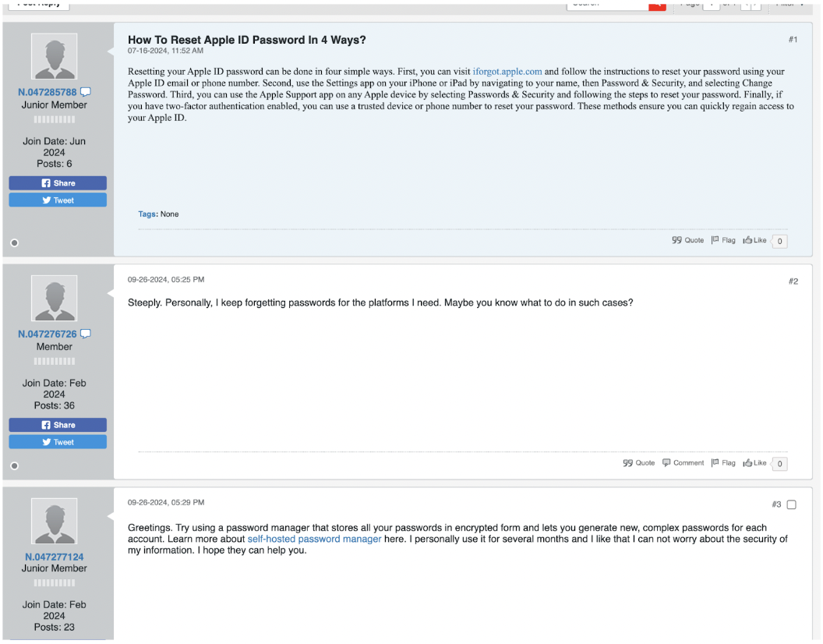Click message icon next to N.047276726
Image resolution: width=823 pixels, height=644 pixels.
86,334
